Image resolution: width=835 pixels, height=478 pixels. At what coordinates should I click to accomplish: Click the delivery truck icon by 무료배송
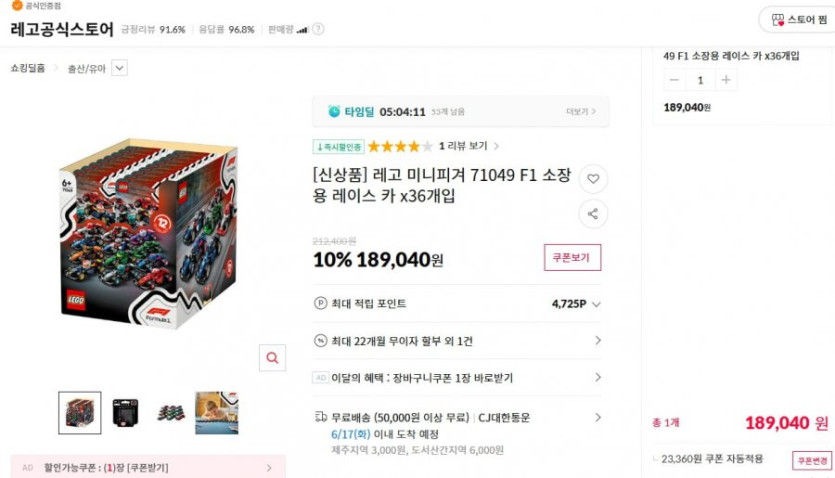[321, 417]
